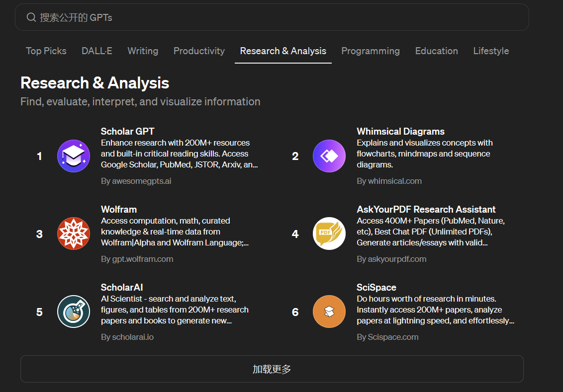Click the 'By awesomegpts.ai' author text
Screen dimensions: 563x392
point(136,181)
